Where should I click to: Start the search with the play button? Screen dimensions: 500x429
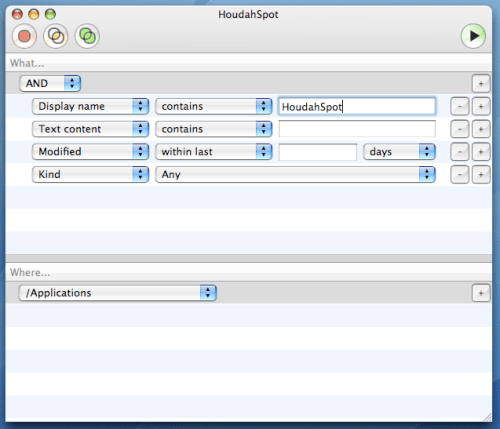[473, 36]
